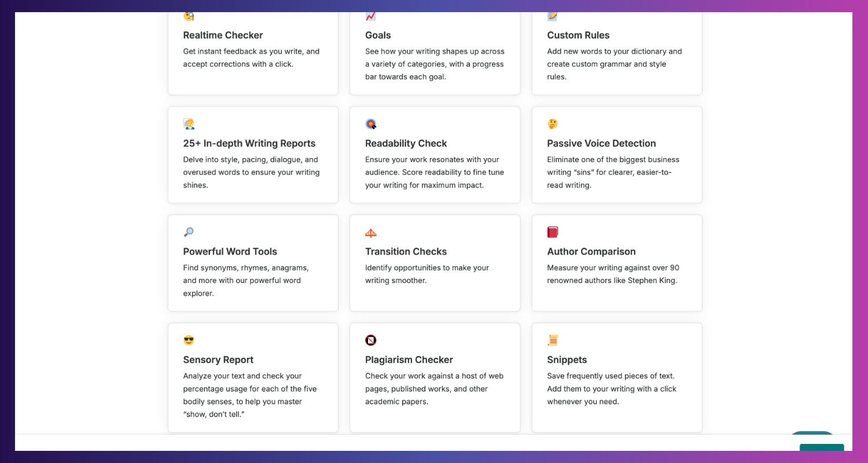This screenshot has width=868, height=463.
Task: Click the Author Comparison heading
Action: point(591,252)
